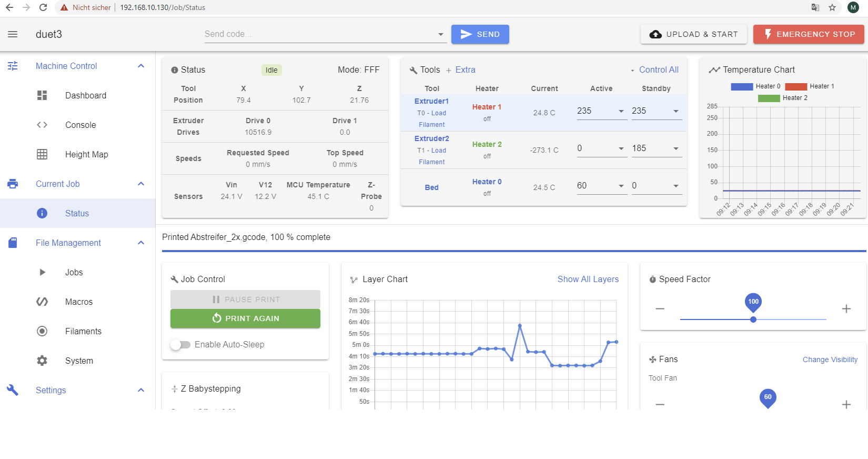Open the browser profile avatar M

(x=853, y=7)
